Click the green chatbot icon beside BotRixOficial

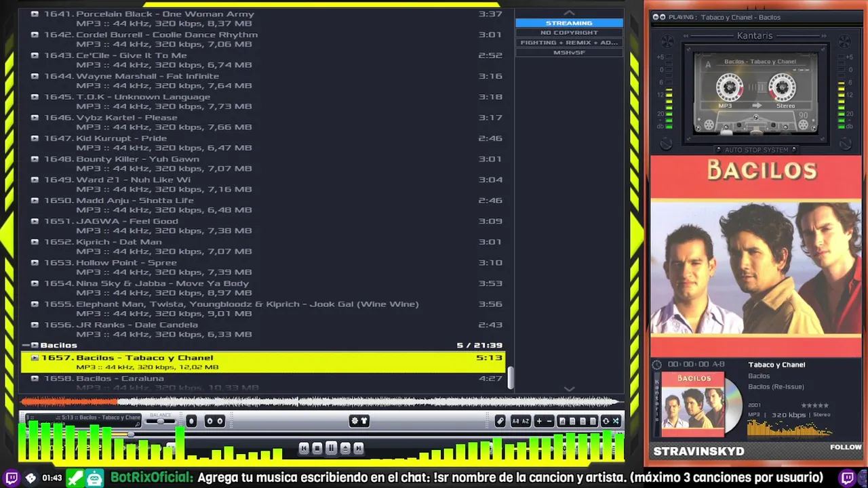tap(95, 478)
